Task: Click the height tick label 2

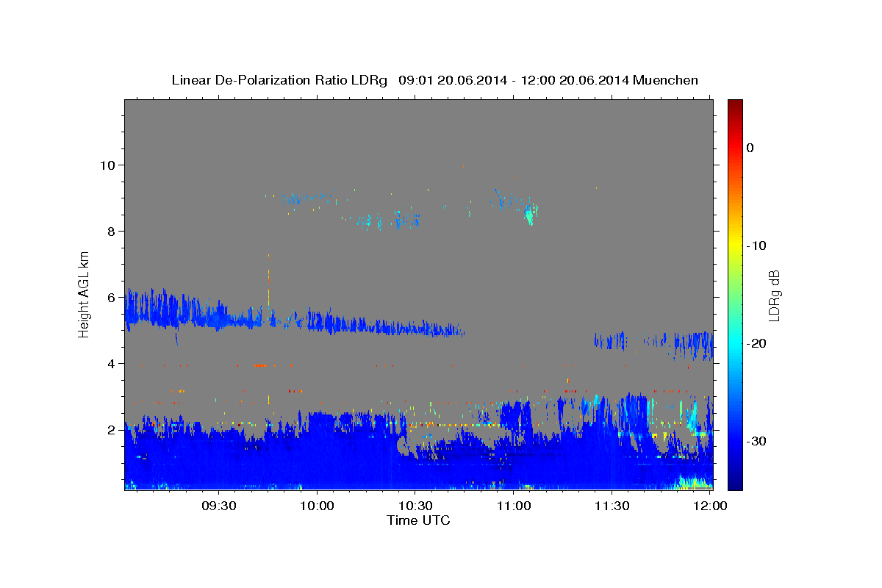Action: pyautogui.click(x=112, y=429)
